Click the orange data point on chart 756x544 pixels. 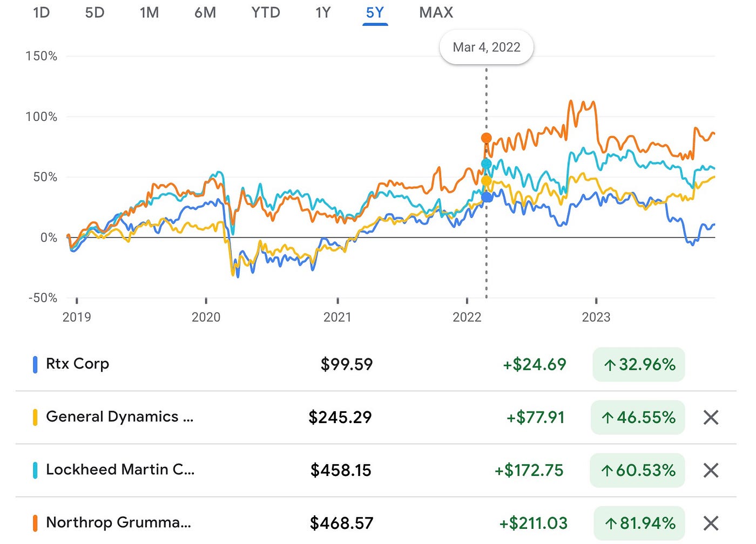click(486, 138)
